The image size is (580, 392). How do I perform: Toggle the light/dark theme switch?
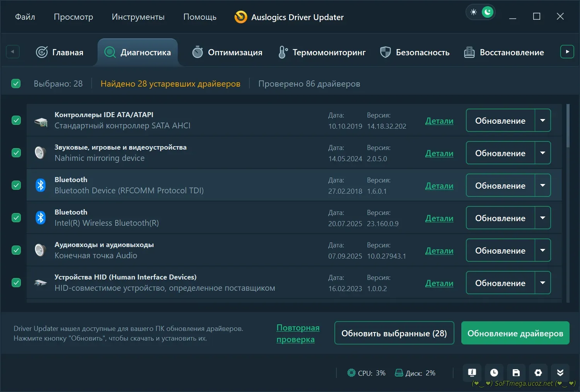[x=481, y=12]
